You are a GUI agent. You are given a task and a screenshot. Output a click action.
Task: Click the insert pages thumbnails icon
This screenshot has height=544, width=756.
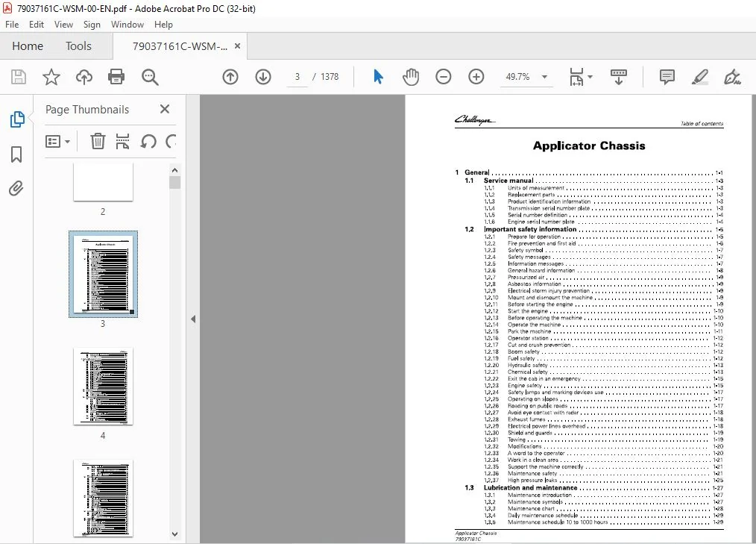[122, 142]
